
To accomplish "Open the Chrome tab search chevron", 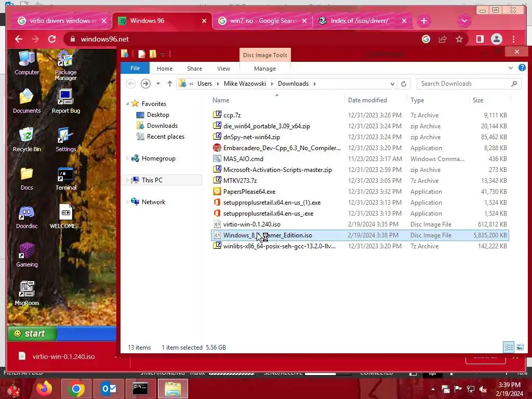I will click(x=464, y=21).
